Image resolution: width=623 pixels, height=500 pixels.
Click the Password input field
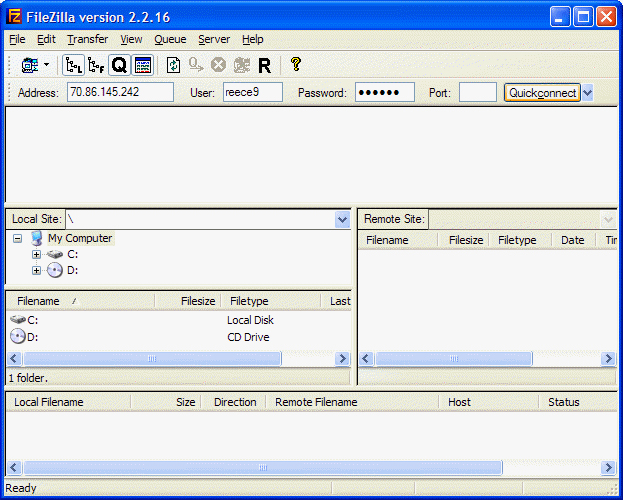385,92
